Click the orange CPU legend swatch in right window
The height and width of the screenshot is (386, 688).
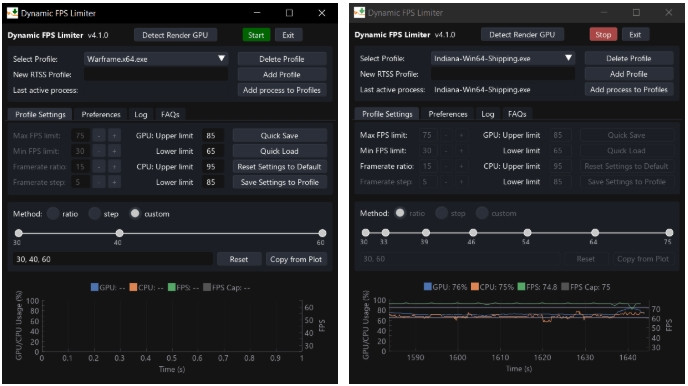(475, 287)
